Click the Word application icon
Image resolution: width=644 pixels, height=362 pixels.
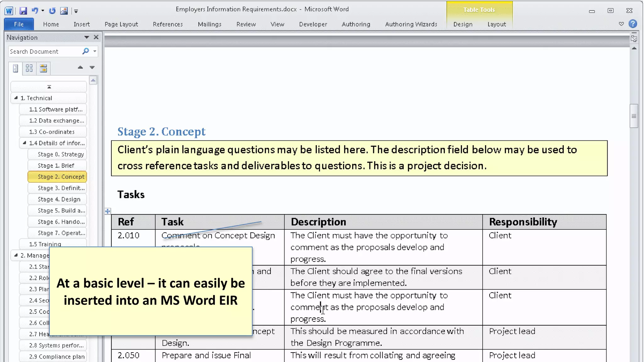[x=9, y=11]
